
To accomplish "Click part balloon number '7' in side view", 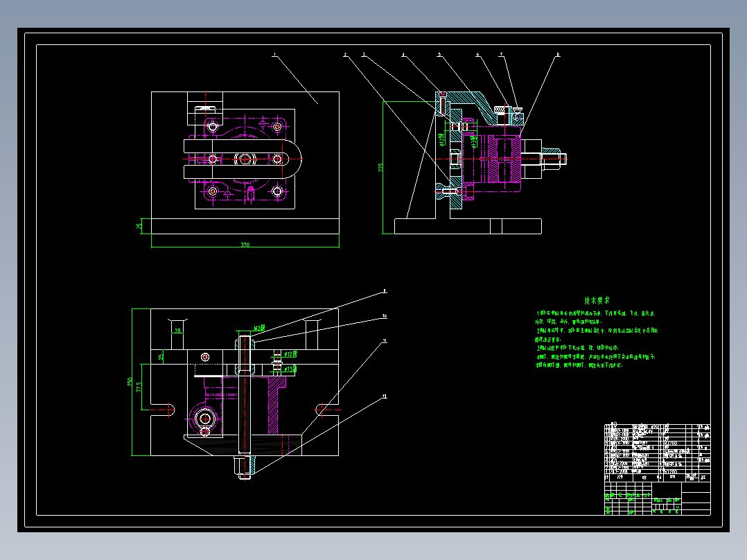I will coord(501,54).
